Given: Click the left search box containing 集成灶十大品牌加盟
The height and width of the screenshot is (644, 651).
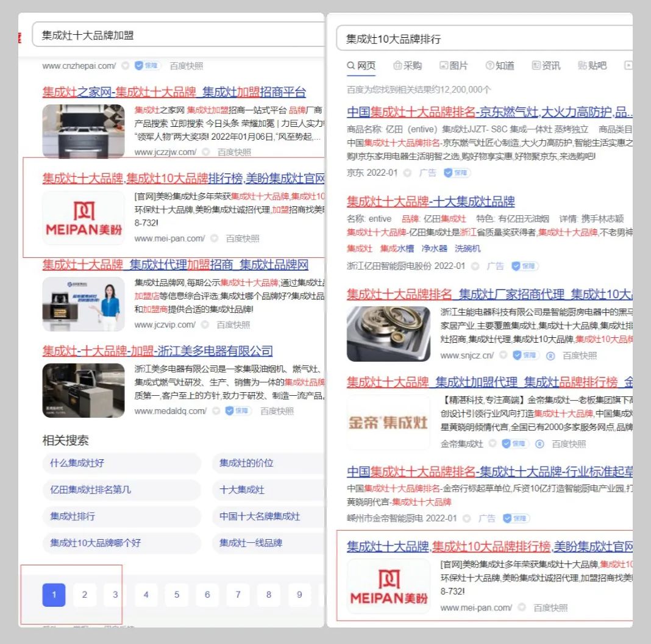Looking at the screenshot, I should (x=179, y=35).
